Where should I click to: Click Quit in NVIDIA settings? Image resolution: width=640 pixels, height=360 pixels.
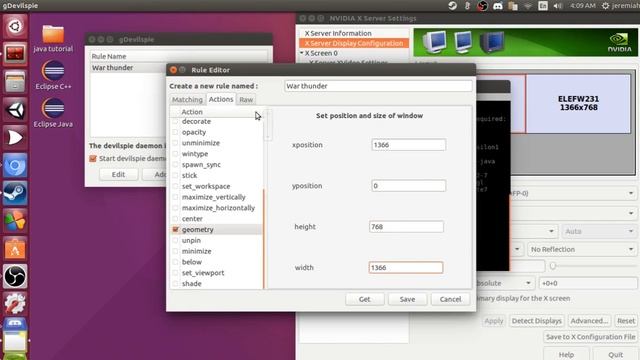pos(616,354)
